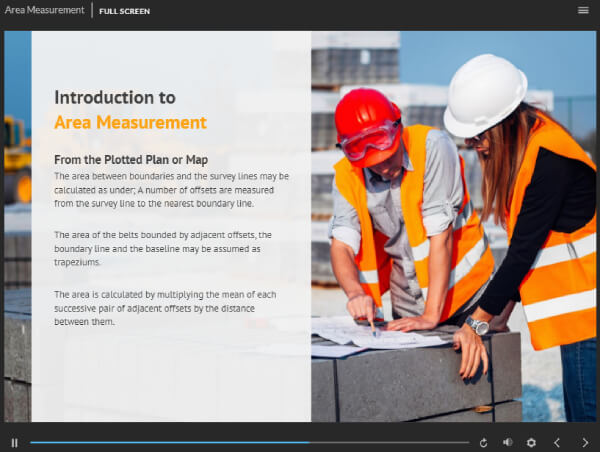Click the Area Measurement course title
Screen dimensions: 600x452
pos(44,10)
